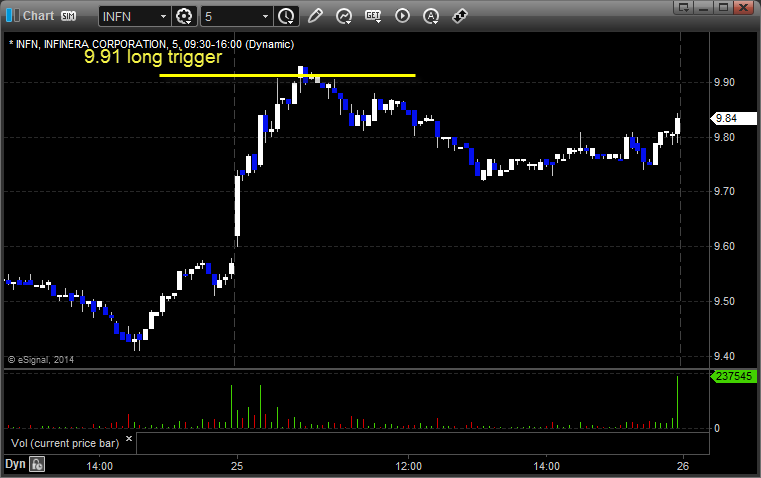This screenshot has height=478, width=761.
Task: Click the 12:00 time axis label
Action: point(409,466)
